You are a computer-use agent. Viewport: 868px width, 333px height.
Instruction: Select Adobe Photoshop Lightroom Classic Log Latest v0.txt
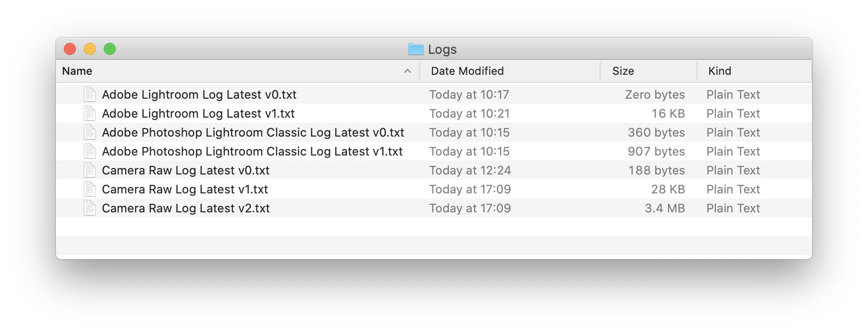click(x=253, y=133)
